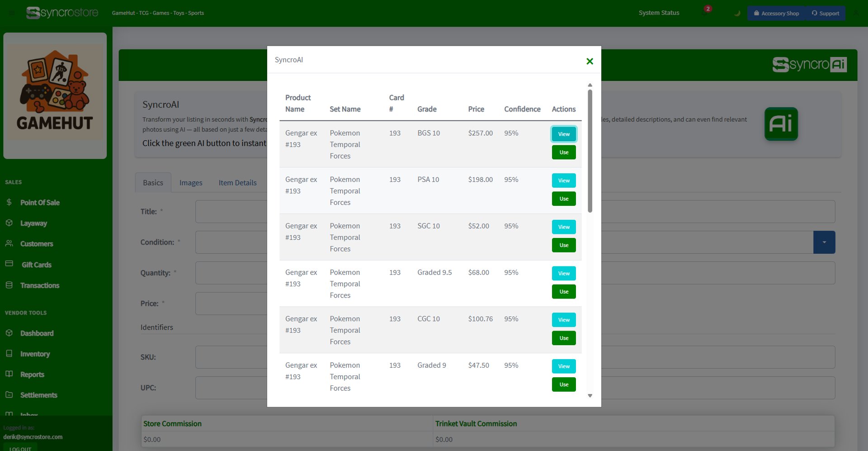Click the Reports open-book icon
The height and width of the screenshot is (451, 868).
coord(9,374)
